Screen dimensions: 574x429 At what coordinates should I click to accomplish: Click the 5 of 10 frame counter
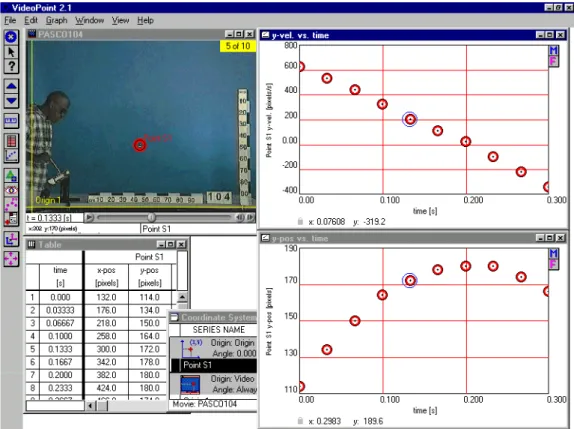pos(238,46)
